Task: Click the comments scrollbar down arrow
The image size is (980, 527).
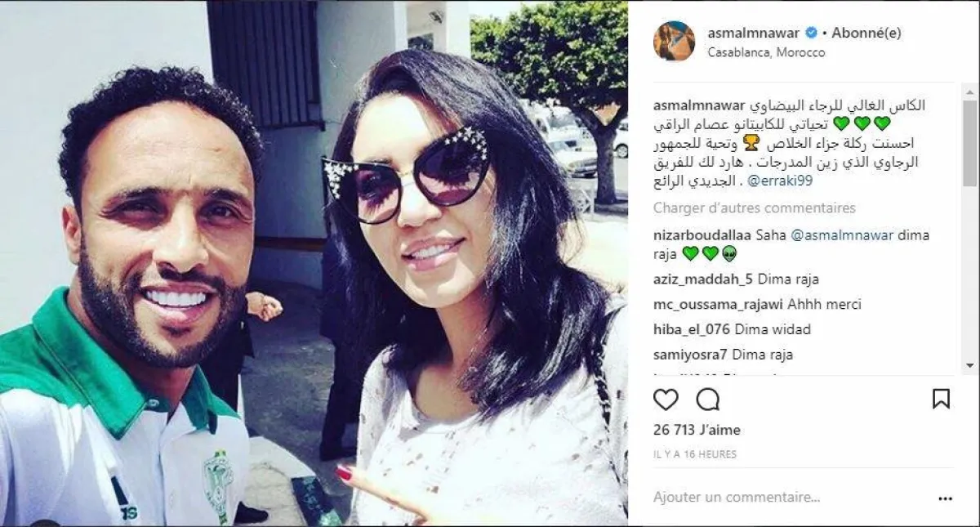Action: pyautogui.click(x=969, y=366)
